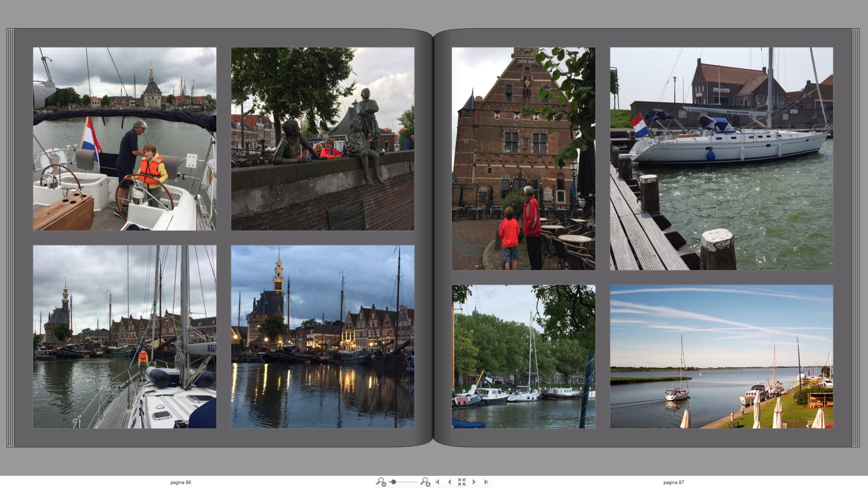Click the 'pagina 87' page label

click(x=673, y=482)
